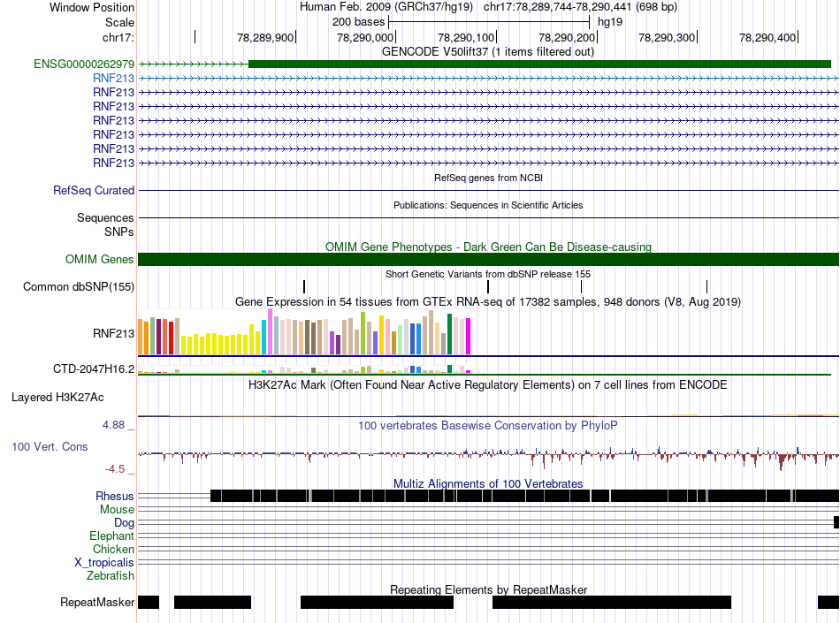Click the SNPs track label

119,232
